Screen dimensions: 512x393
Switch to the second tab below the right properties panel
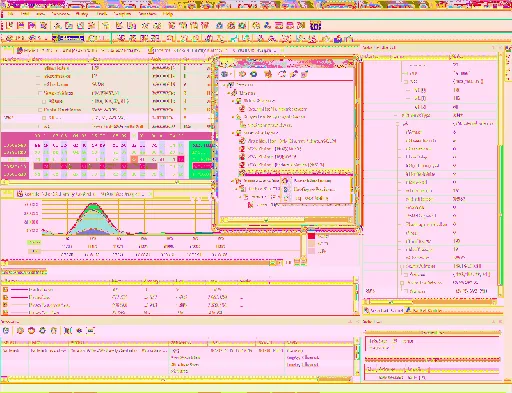[424, 310]
